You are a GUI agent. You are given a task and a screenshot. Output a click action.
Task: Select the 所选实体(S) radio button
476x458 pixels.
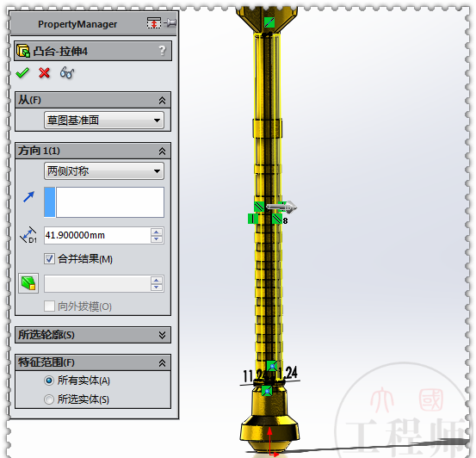pos(48,399)
